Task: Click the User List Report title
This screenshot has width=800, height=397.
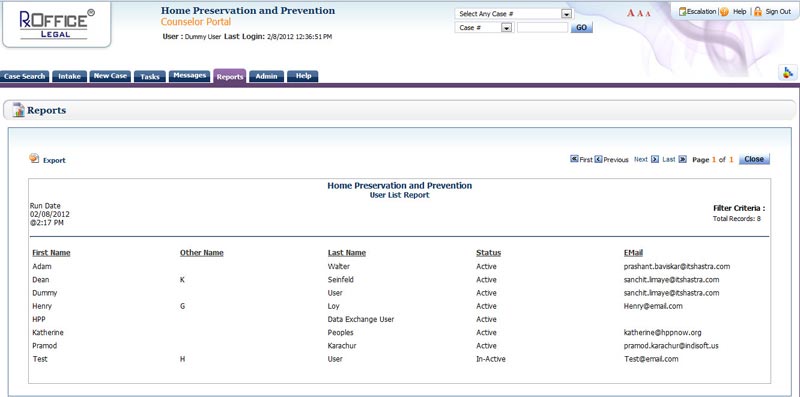Action: coord(399,195)
